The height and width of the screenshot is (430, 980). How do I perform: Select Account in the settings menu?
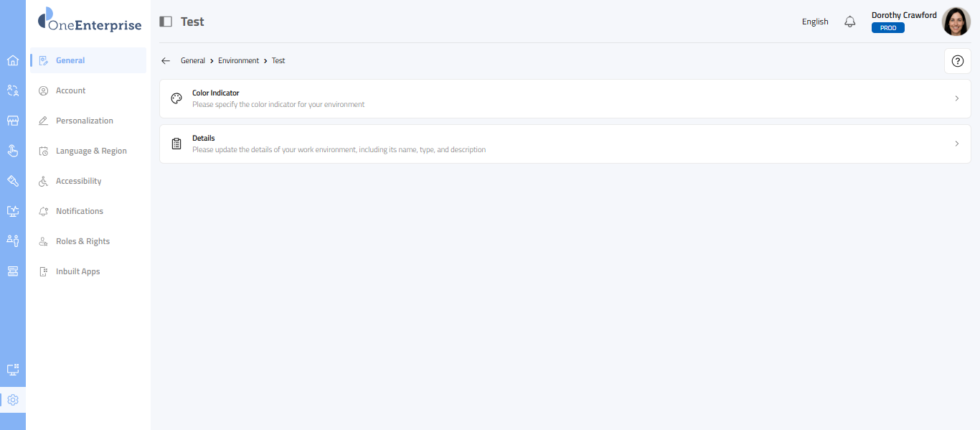coord(70,90)
